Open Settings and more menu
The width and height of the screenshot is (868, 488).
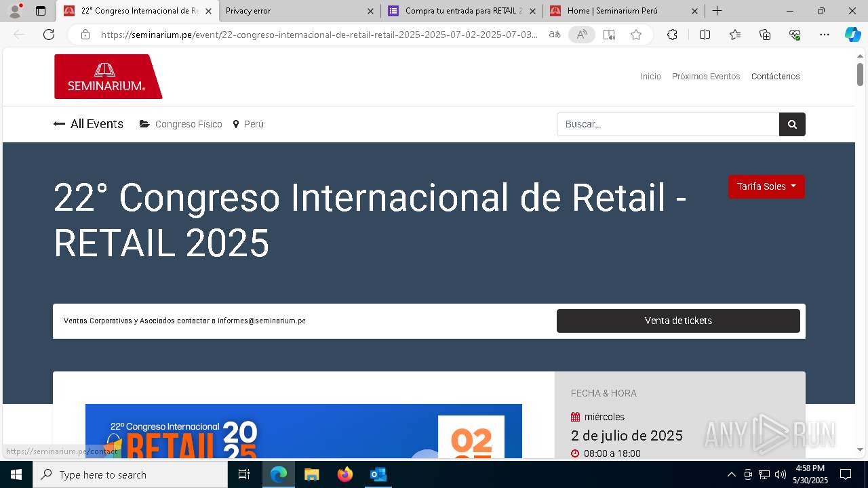coord(825,35)
